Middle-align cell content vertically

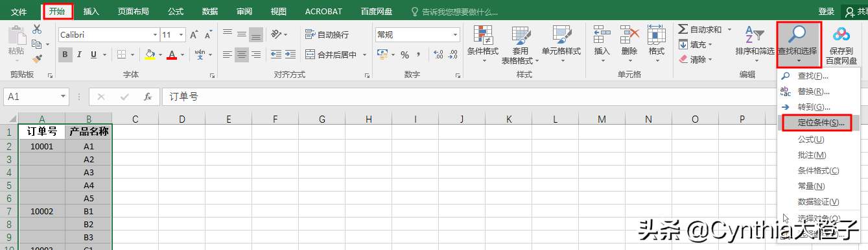(241, 34)
